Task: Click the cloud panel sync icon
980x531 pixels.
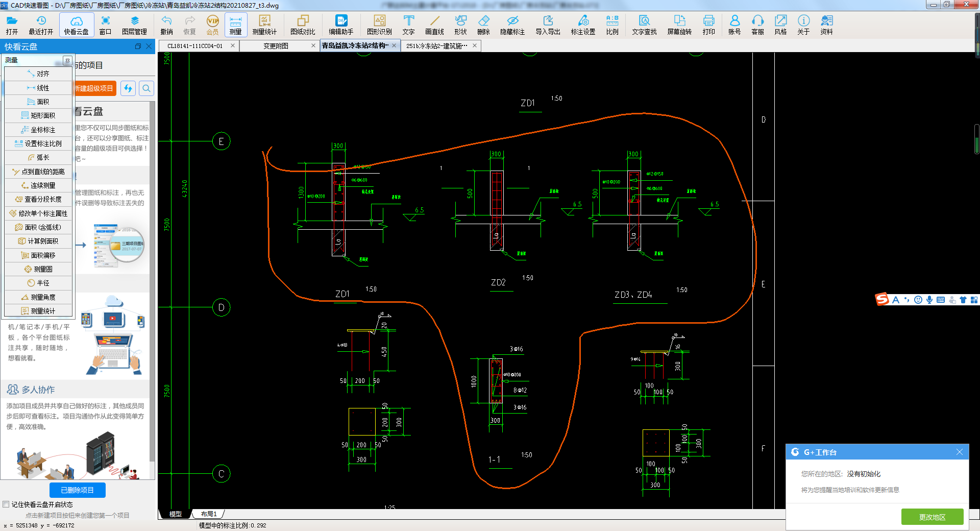Action: point(128,88)
